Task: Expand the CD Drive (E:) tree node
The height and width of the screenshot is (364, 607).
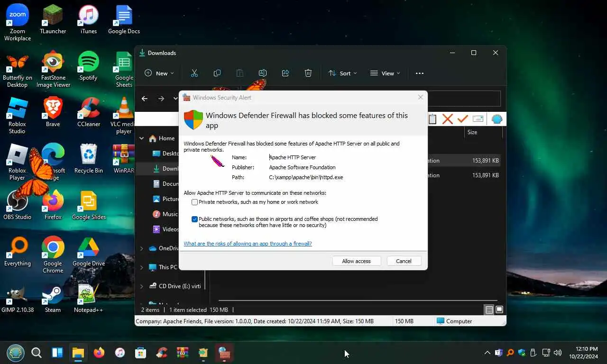Action: pyautogui.click(x=141, y=286)
